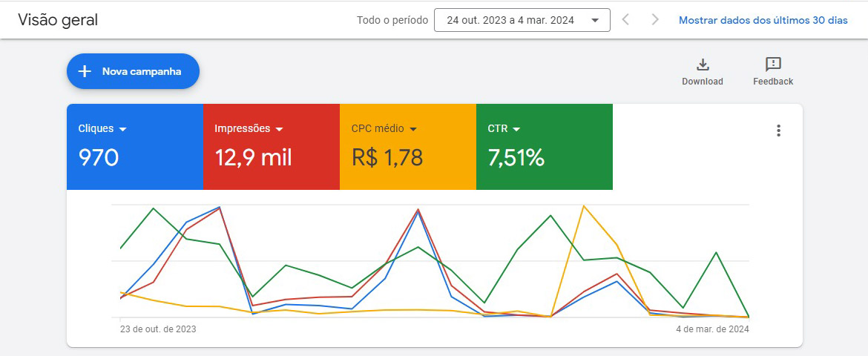
Task: Click the plus icon on Nova campanha
Action: tap(85, 71)
